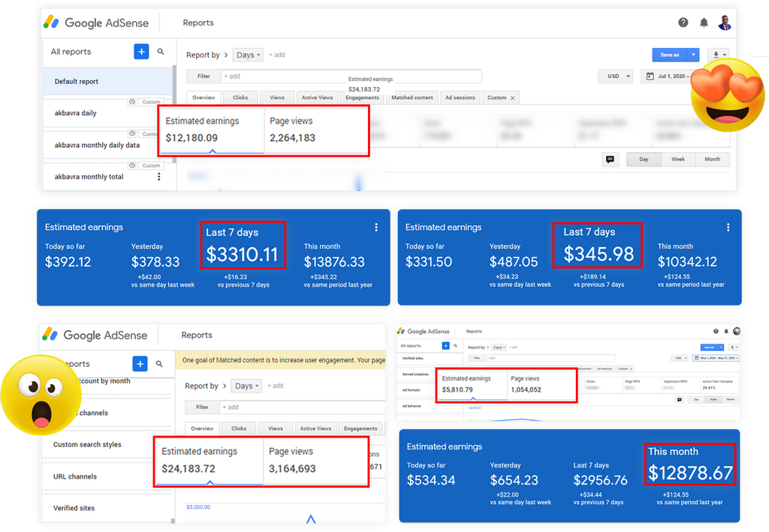
Task: Open the help icon in the $5,810.79 report header
Action: 716,331
